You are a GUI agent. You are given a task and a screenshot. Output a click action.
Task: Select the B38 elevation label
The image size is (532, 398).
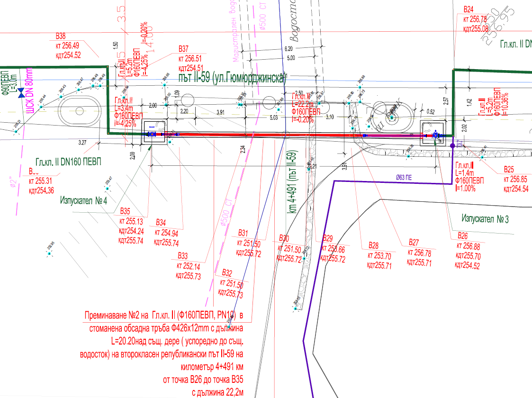click(68, 45)
